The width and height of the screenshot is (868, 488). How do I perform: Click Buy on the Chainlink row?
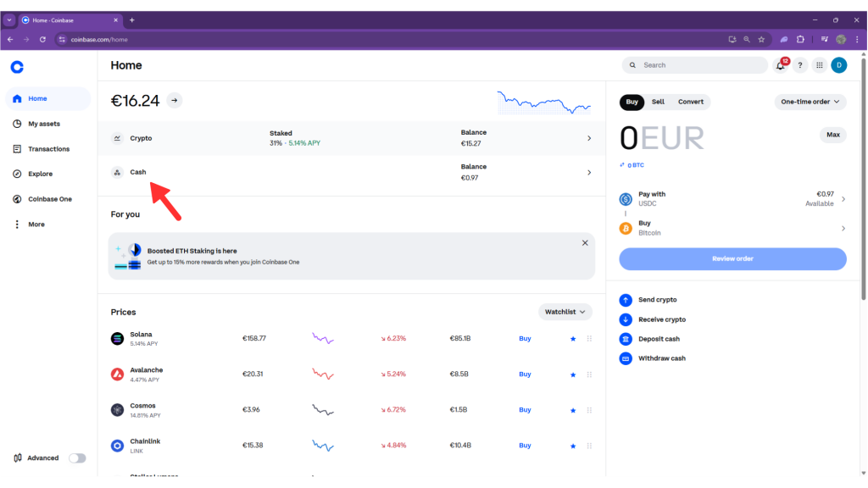click(x=525, y=446)
